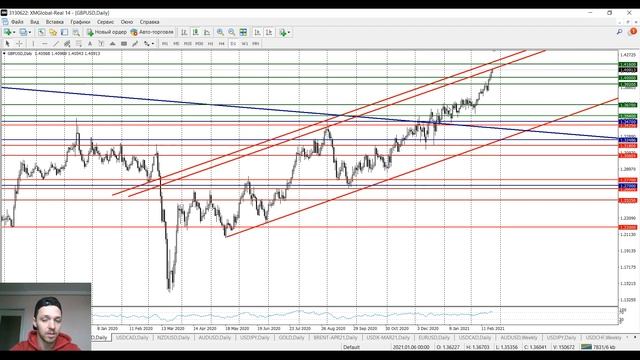Zoom out the chart with magnifier minus

(x=231, y=32)
